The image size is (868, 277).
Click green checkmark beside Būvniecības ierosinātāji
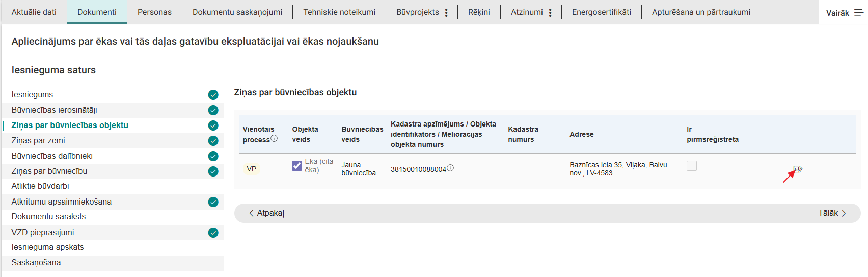pos(213,110)
